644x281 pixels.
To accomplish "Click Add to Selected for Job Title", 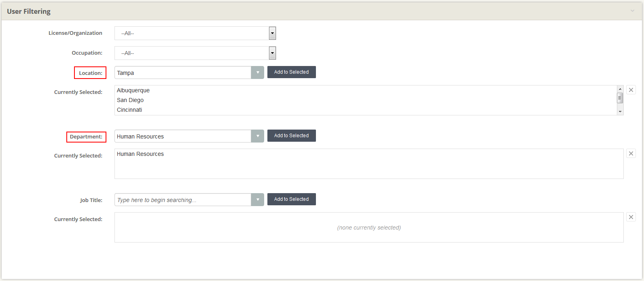I will pos(291,199).
